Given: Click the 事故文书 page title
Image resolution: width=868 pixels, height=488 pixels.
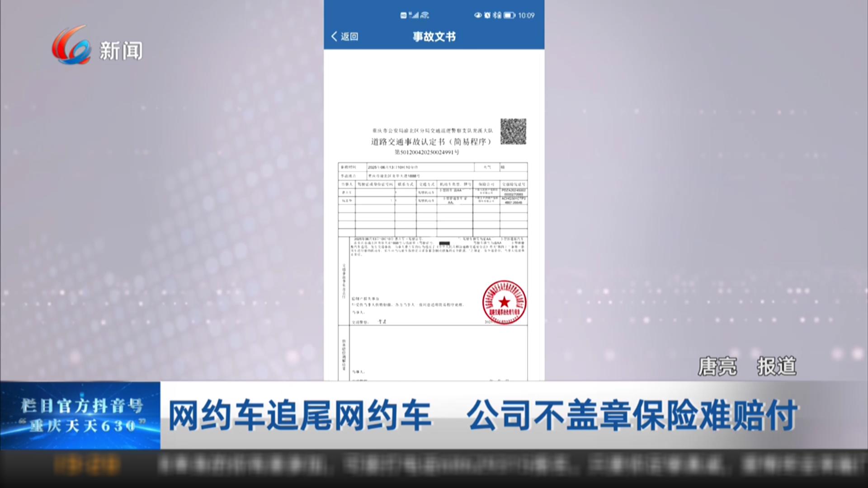Looking at the screenshot, I should pyautogui.click(x=434, y=37).
